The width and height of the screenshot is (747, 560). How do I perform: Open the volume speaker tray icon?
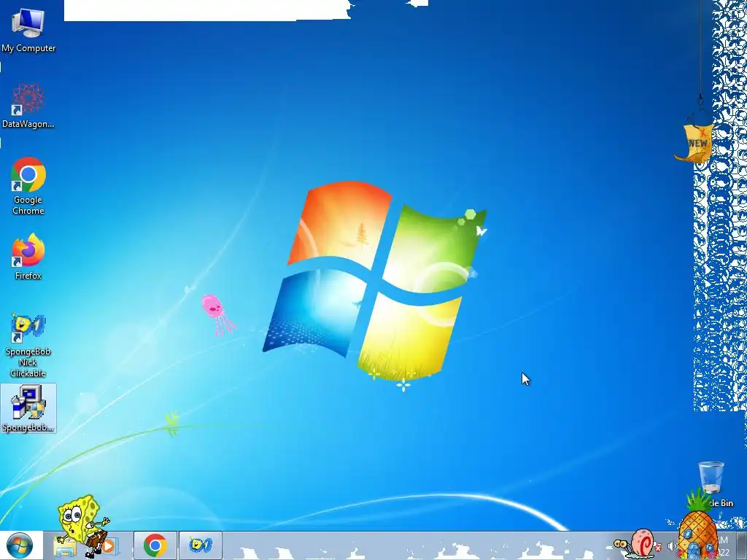(x=672, y=547)
